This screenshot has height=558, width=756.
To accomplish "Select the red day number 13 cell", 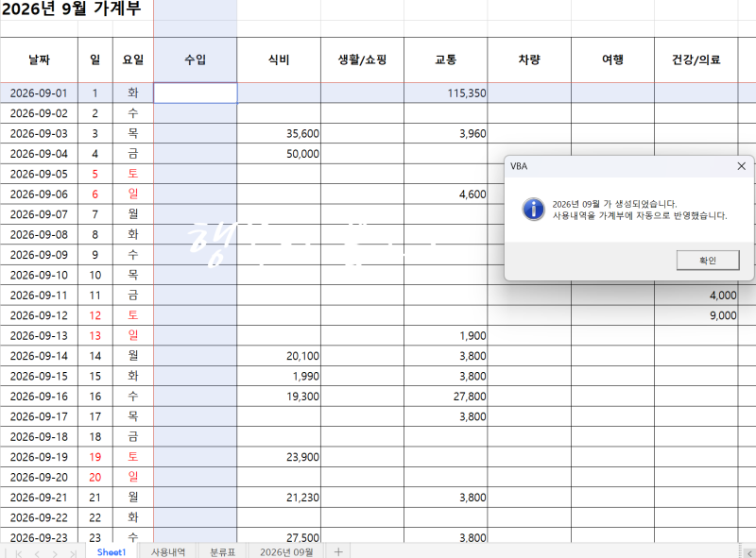I will point(95,336).
